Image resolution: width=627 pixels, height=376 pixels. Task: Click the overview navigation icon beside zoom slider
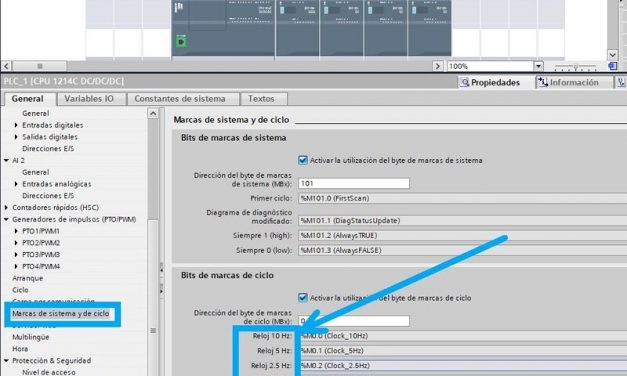pos(612,66)
